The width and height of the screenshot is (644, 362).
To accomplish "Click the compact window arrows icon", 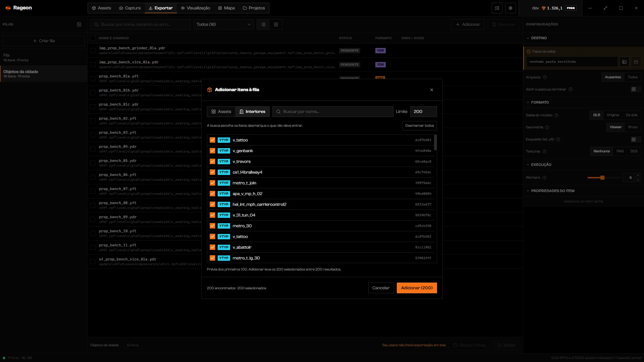I will (605, 8).
